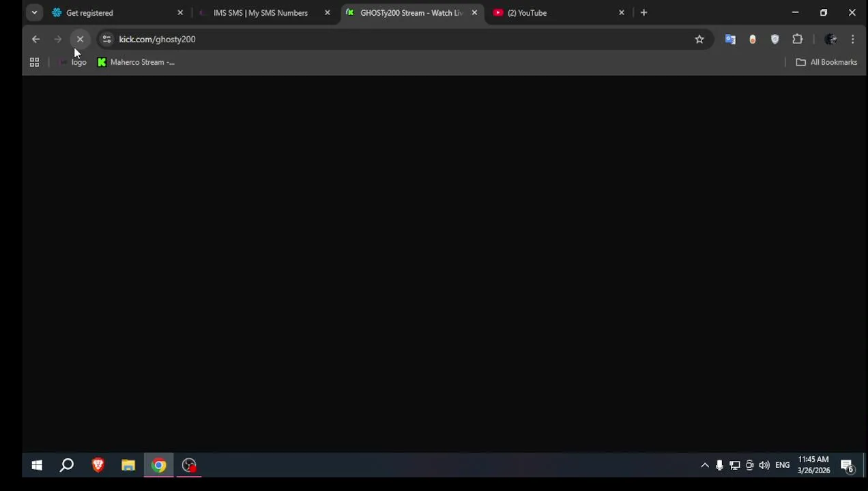Open the tab search dropdown arrow
Image resolution: width=868 pixels, height=491 pixels.
pos(34,12)
